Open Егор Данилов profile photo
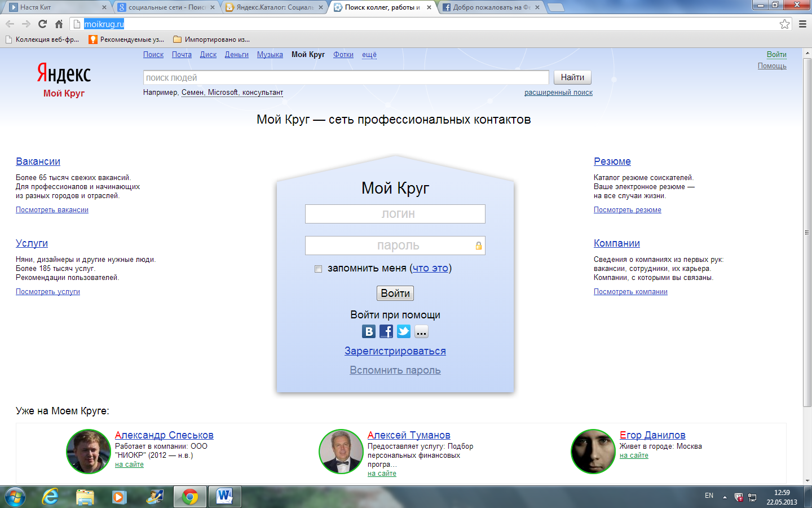This screenshot has height=508, width=812. [593, 451]
